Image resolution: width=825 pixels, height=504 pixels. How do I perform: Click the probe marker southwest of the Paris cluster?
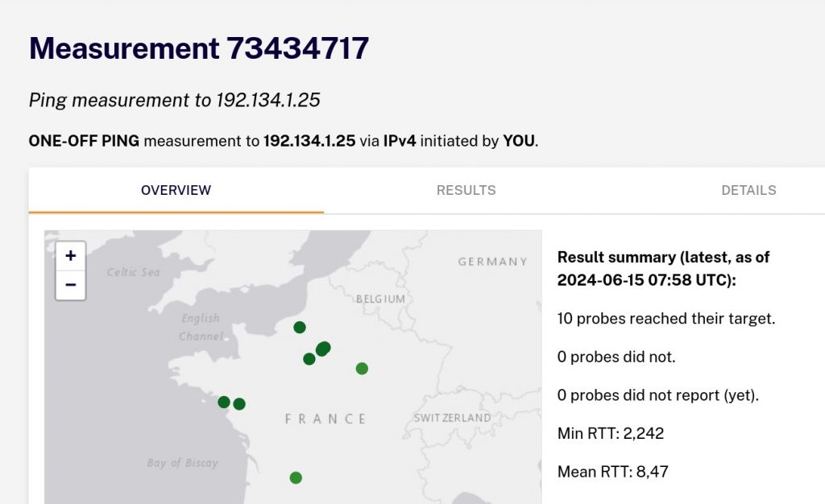[x=308, y=360]
